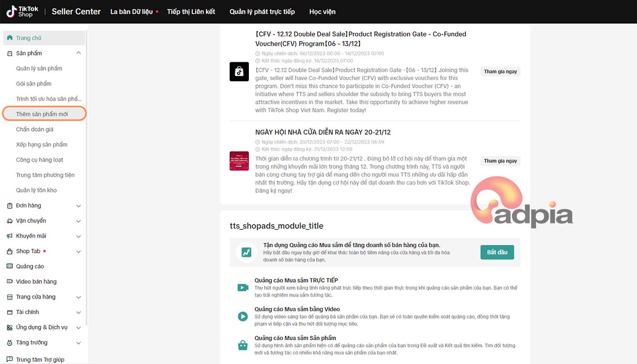Open Xếp hạng sản phẩm
This screenshot has height=364, width=637.
coord(41,144)
